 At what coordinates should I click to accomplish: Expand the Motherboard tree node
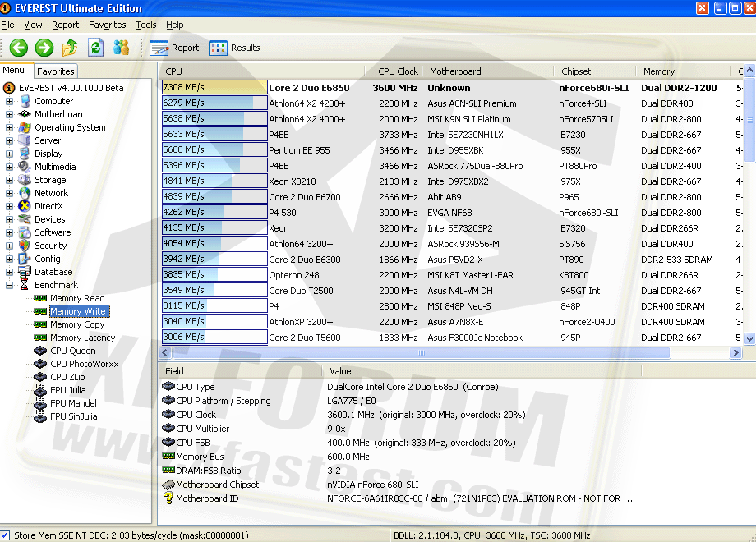tap(9, 114)
